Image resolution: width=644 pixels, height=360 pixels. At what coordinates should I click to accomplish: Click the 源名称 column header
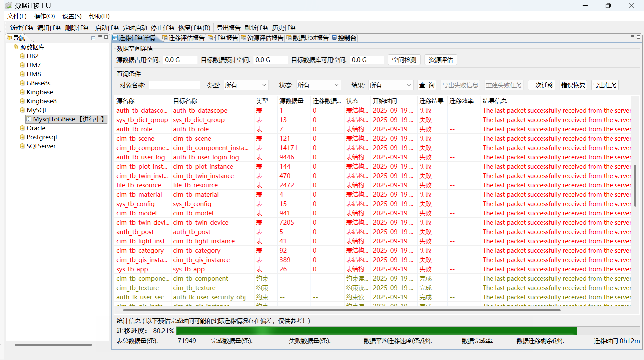(x=142, y=101)
